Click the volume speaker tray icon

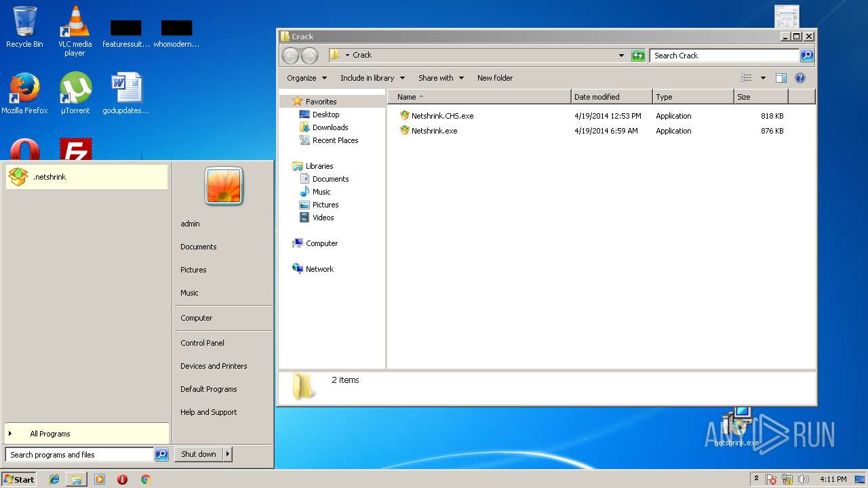(804, 479)
